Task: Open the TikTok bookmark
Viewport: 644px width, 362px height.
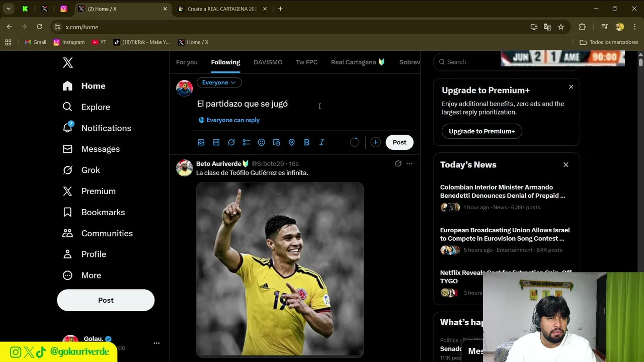Action: 141,42
